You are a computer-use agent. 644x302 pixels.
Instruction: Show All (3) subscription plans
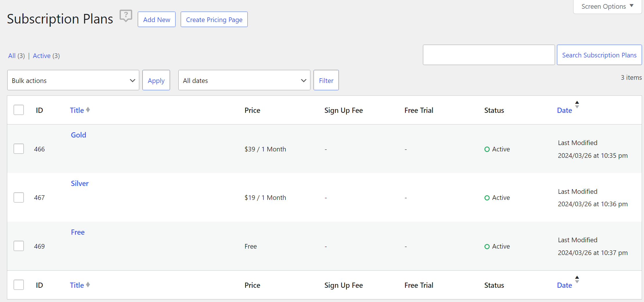[17, 56]
